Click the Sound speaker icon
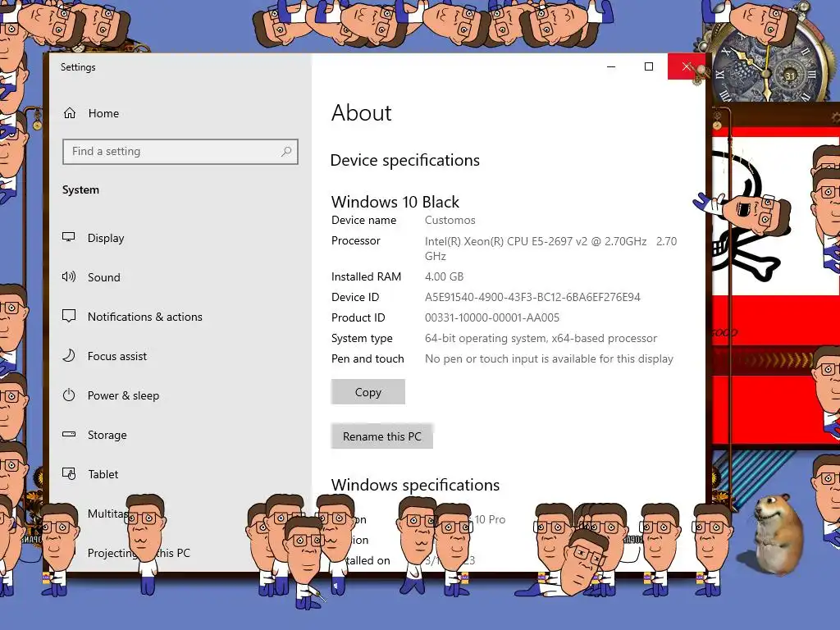Image resolution: width=840 pixels, height=630 pixels. (69, 277)
